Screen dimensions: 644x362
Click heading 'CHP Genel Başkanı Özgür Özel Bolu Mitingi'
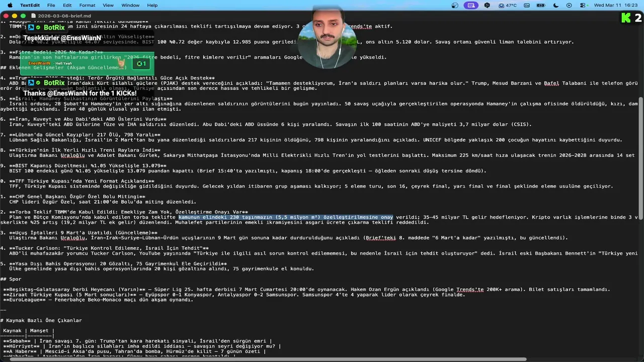point(77,197)
